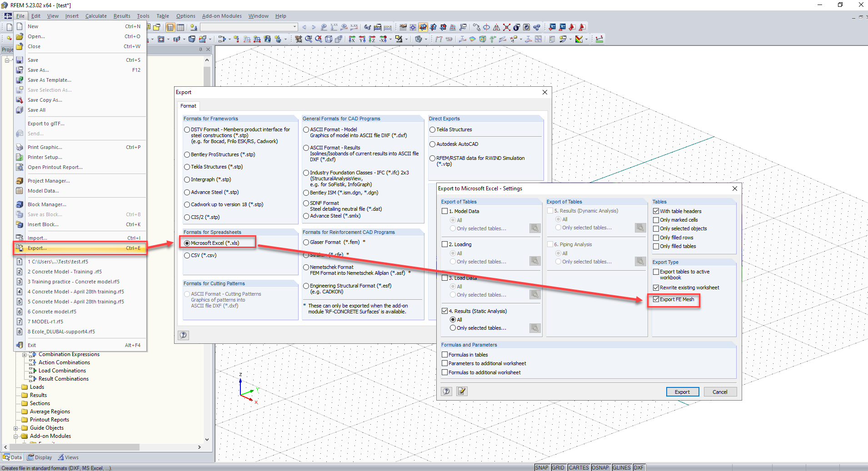Click the results diagram icon at toolbar end

[x=599, y=39]
